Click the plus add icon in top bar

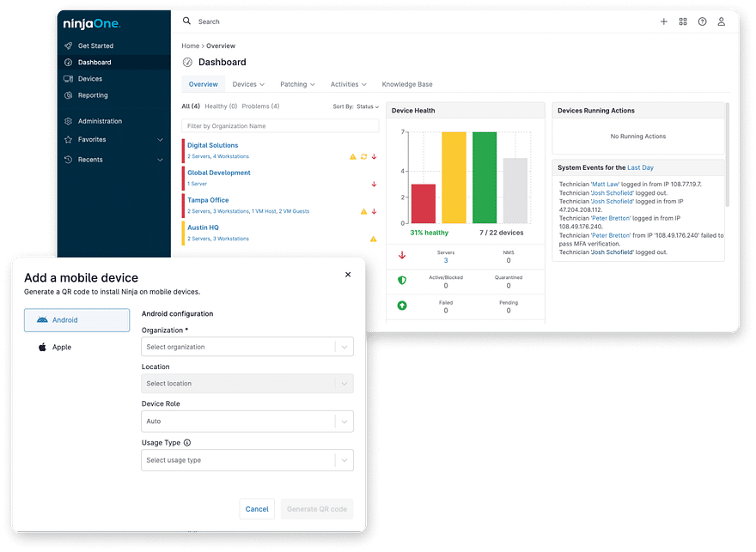pyautogui.click(x=664, y=21)
